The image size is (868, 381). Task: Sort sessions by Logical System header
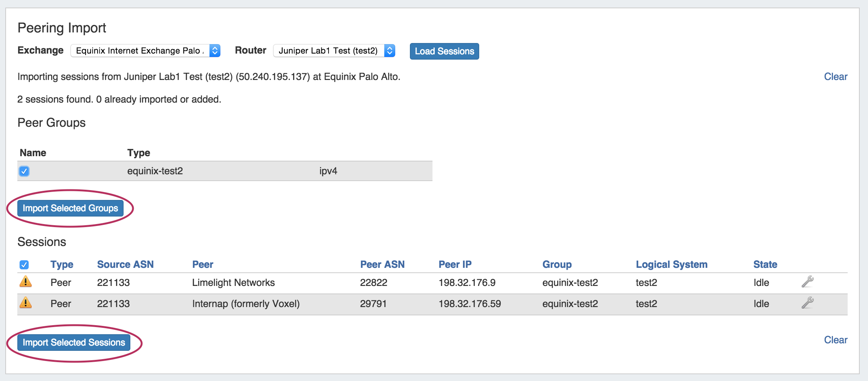[x=671, y=264]
